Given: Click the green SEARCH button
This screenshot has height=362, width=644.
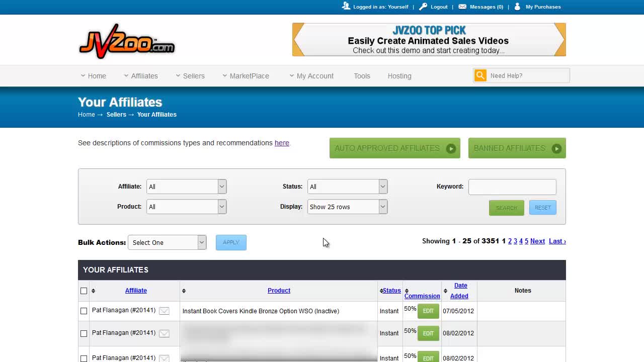Looking at the screenshot, I should pyautogui.click(x=506, y=208).
